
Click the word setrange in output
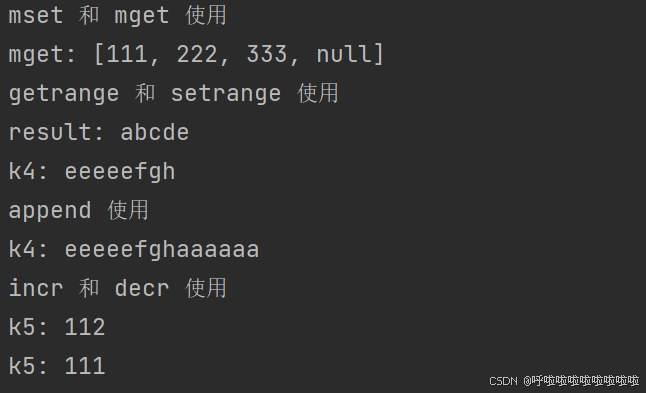(x=226, y=94)
